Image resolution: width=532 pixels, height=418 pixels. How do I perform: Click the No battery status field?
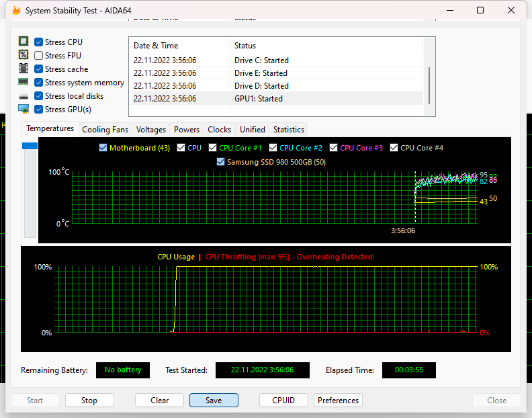tap(123, 370)
